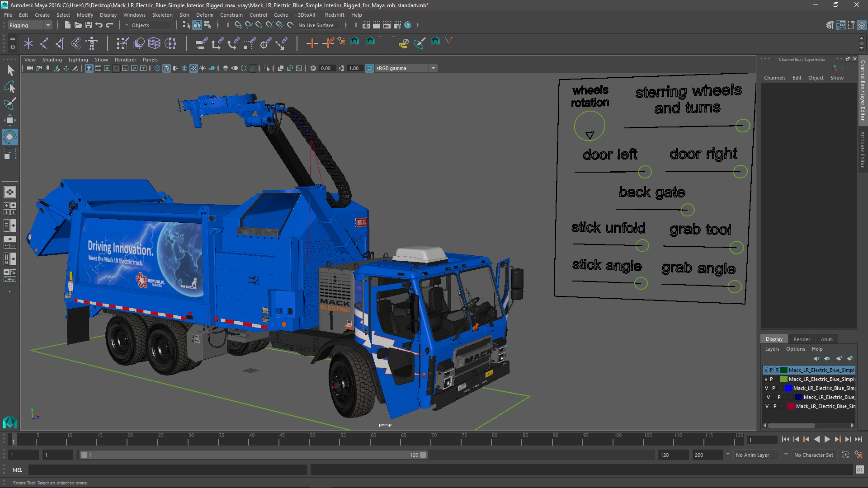Toggle the R reference box on first layer

click(x=777, y=370)
